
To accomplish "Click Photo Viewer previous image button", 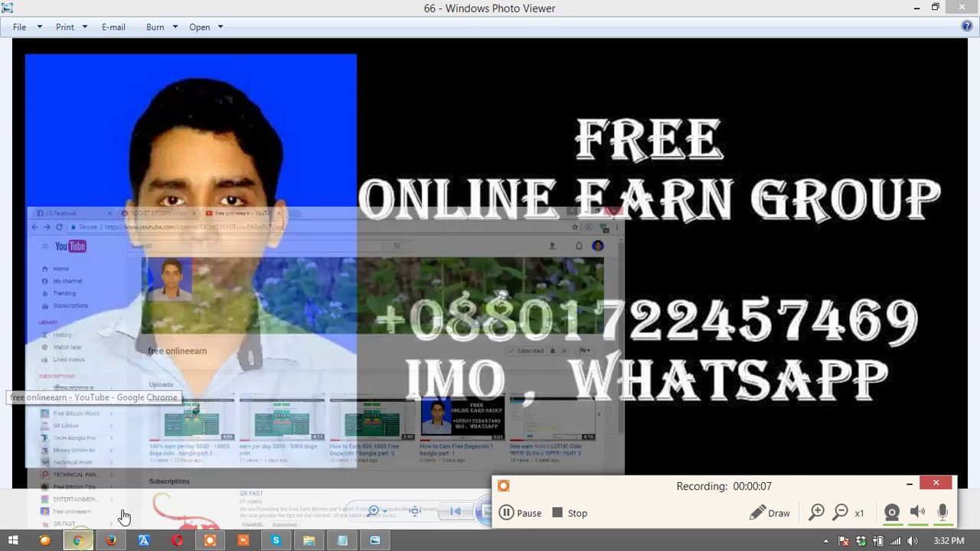I will pyautogui.click(x=455, y=511).
